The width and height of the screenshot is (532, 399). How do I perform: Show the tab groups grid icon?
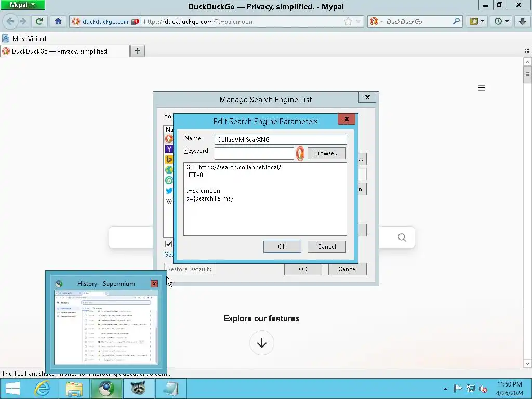pos(527,51)
